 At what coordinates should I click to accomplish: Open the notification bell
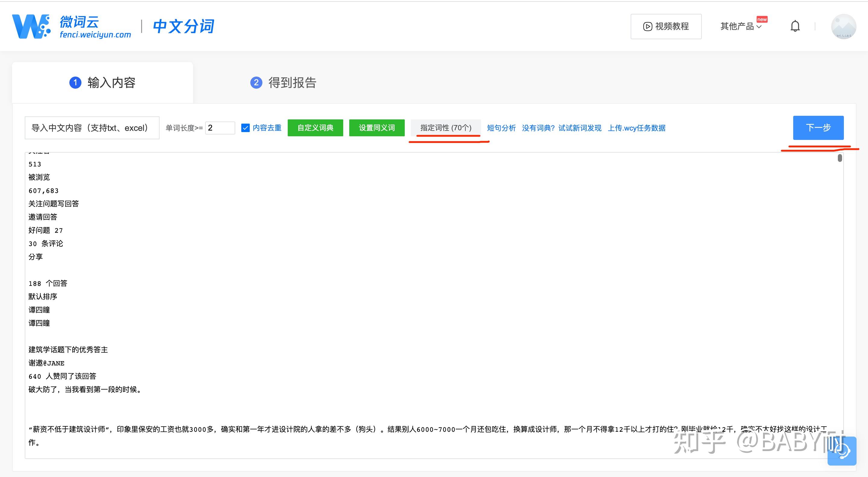tap(795, 26)
